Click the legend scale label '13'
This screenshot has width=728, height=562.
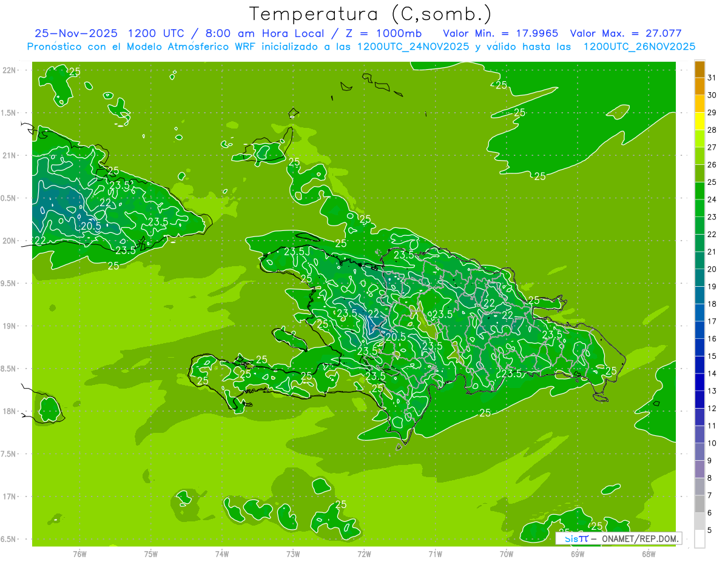point(712,390)
